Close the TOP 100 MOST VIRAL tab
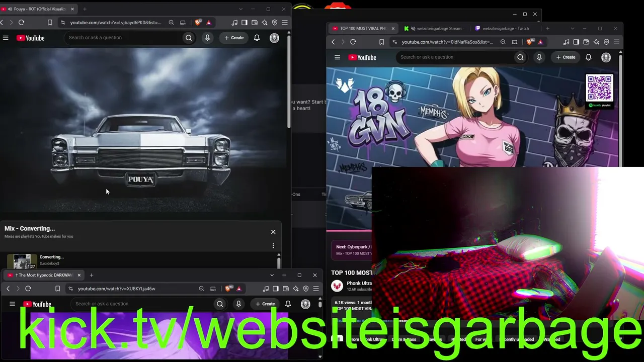644x362 pixels. tap(393, 29)
